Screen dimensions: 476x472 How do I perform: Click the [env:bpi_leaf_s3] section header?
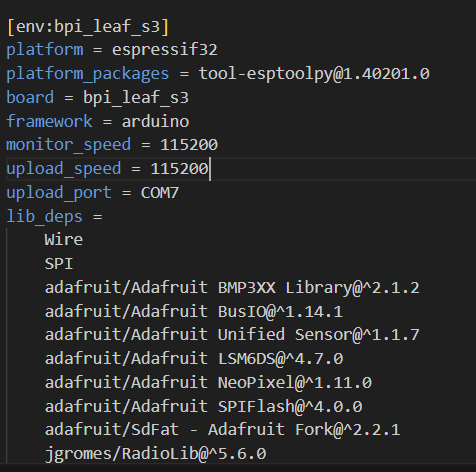[88, 26]
